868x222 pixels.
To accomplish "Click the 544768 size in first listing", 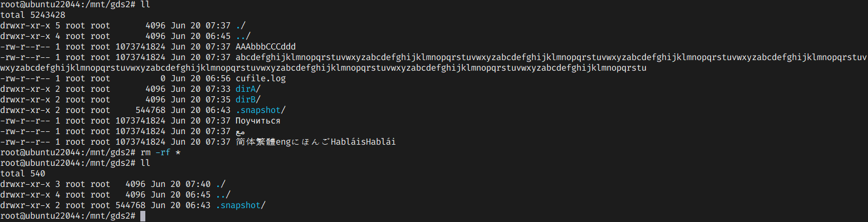I will click(150, 110).
